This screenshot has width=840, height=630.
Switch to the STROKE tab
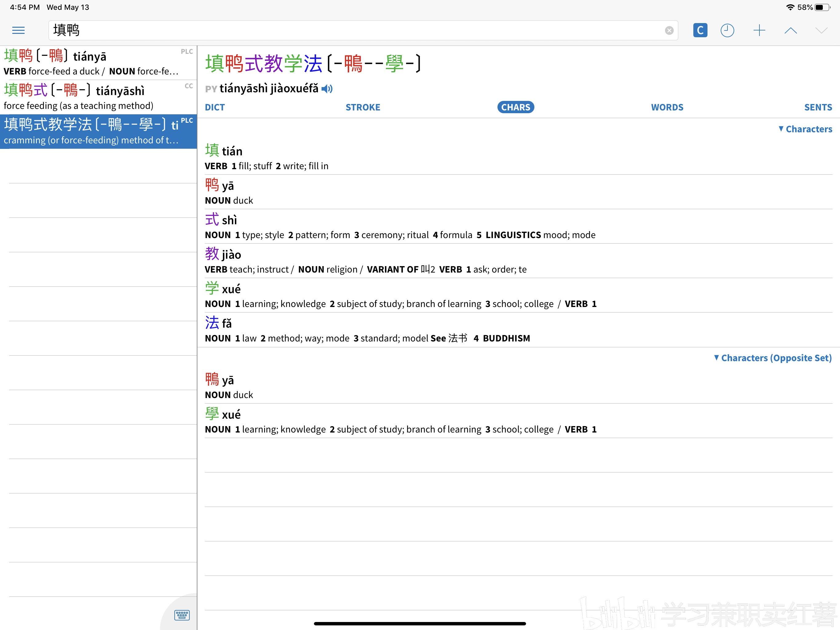pos(363,108)
